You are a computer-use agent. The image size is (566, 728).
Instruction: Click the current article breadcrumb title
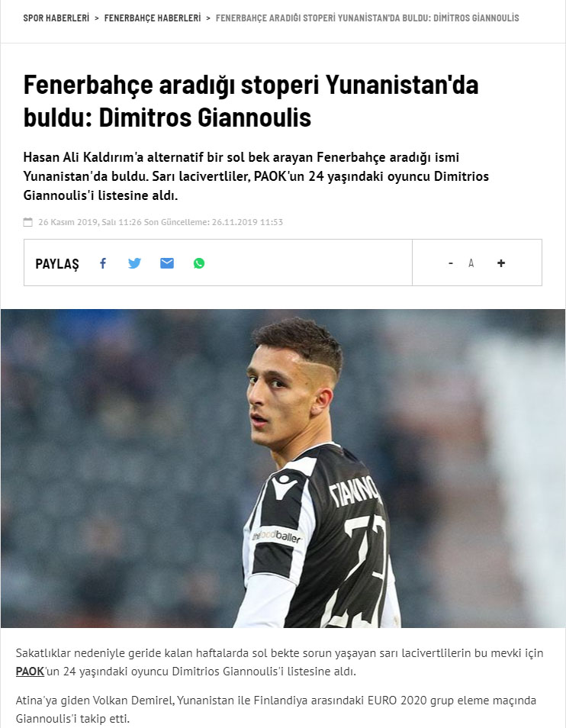368,18
